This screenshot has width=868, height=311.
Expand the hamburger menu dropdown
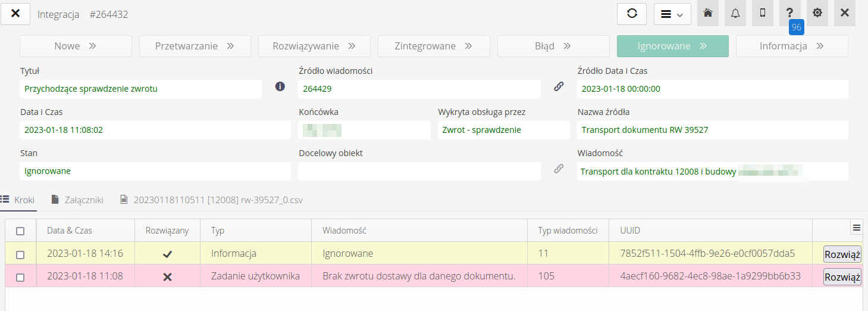tap(672, 14)
